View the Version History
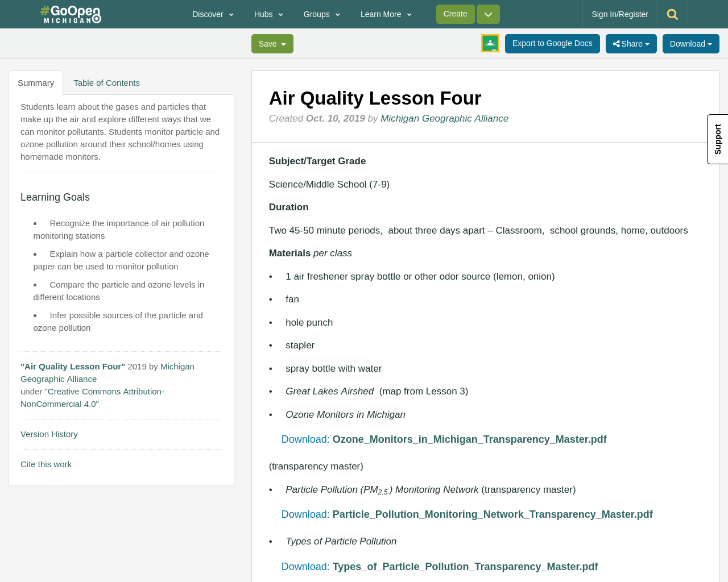This screenshot has height=582, width=728. pos(49,433)
